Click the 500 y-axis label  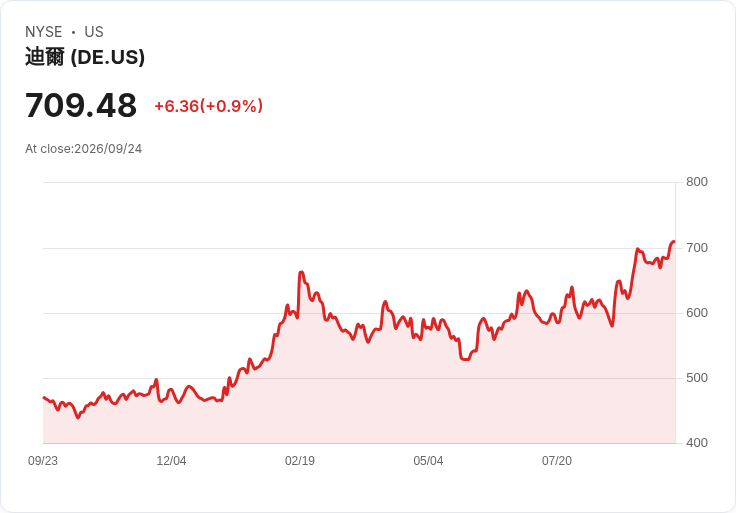[x=697, y=378]
